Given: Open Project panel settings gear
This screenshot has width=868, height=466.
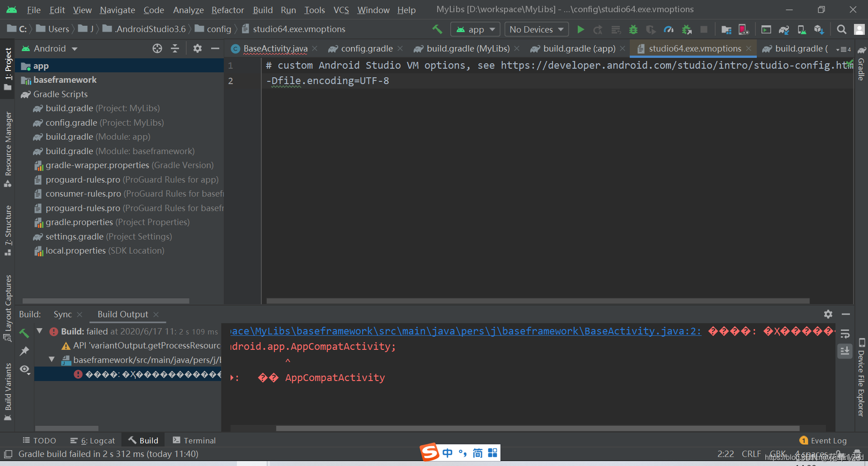Looking at the screenshot, I should pyautogui.click(x=197, y=48).
